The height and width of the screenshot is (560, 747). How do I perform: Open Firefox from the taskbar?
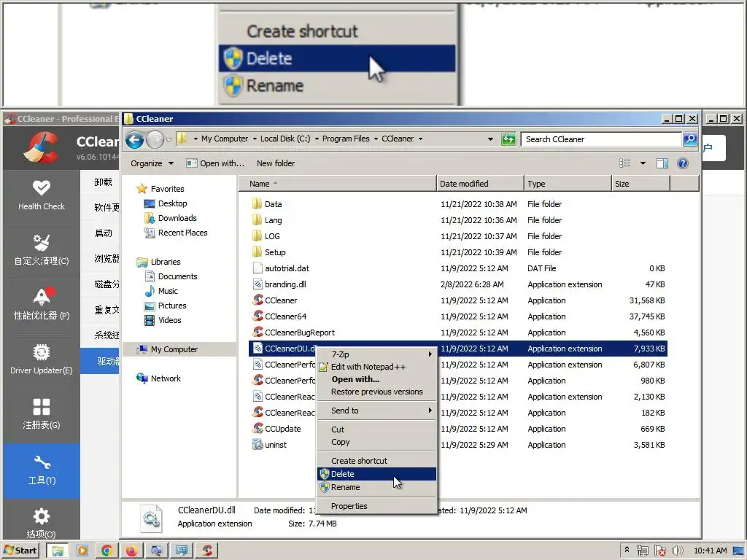tap(131, 551)
